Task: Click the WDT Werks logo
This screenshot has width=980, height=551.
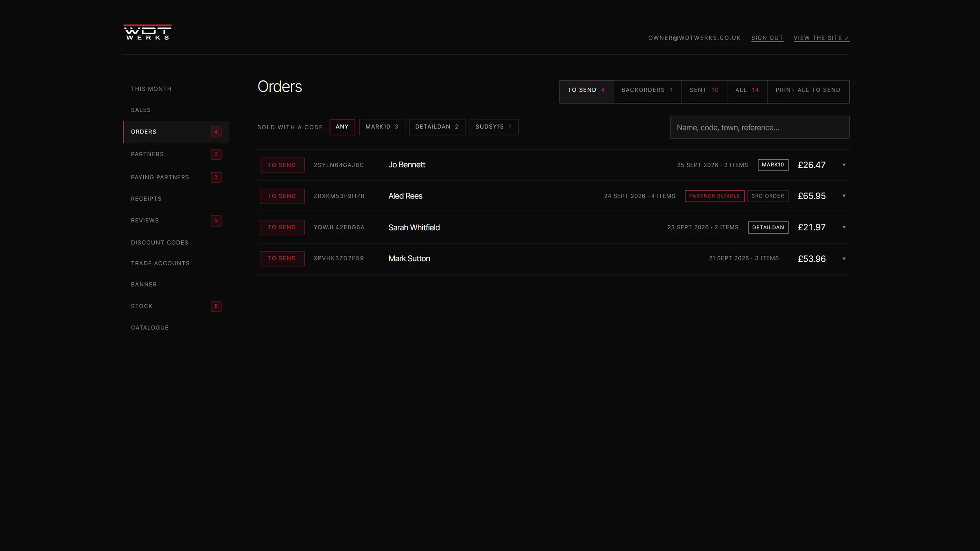Action: (147, 32)
